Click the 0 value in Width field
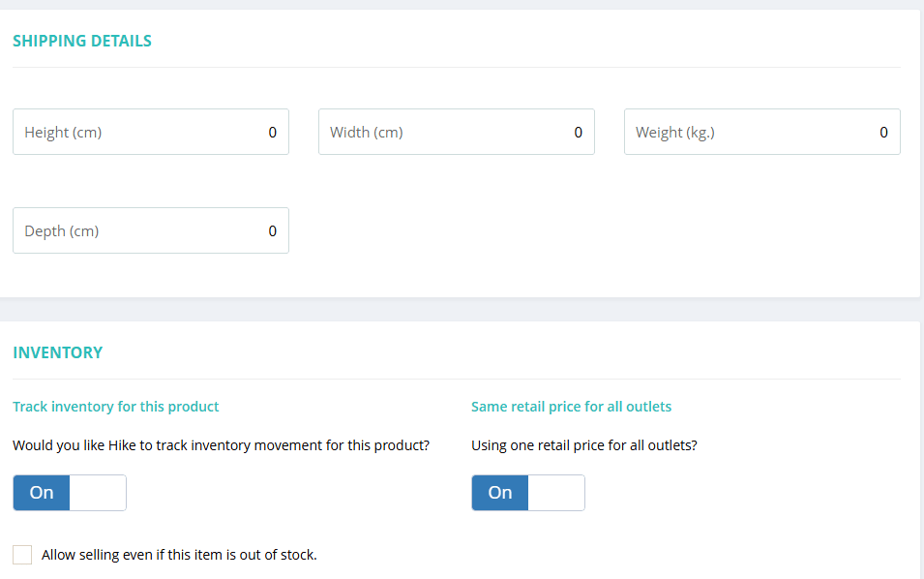The image size is (924, 579). click(x=578, y=132)
